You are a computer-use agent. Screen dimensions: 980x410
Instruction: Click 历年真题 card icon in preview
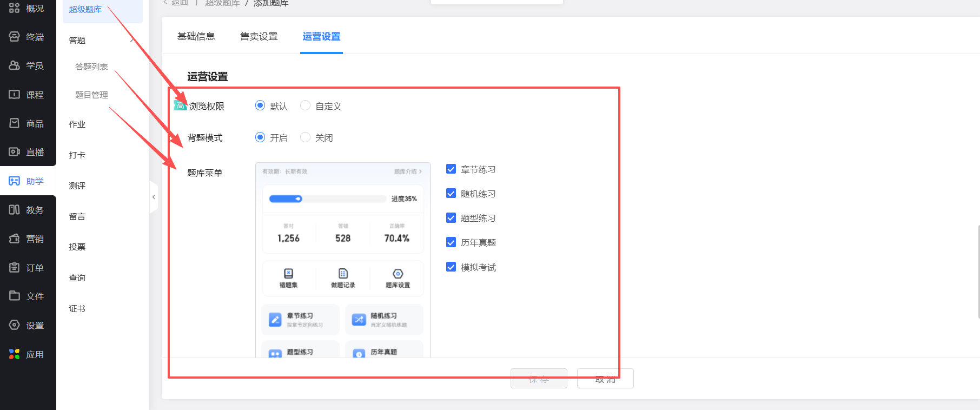[x=359, y=354]
